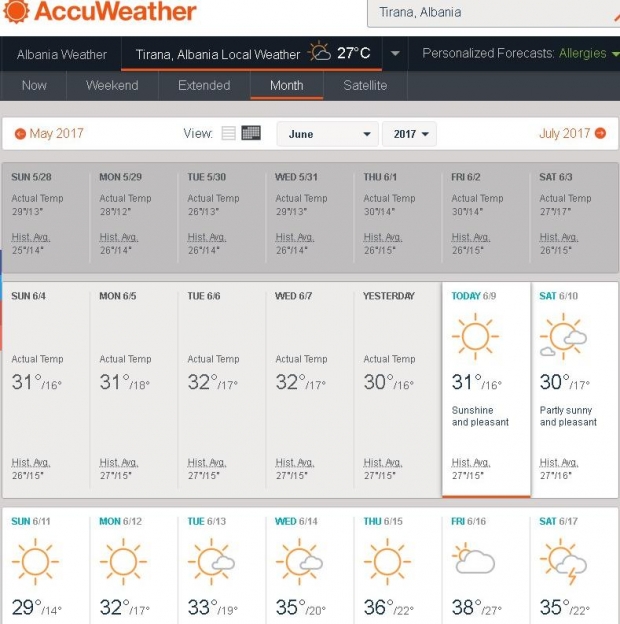This screenshot has height=624, width=620.
Task: Click the thunderstorm icon for Sat 6/17
Action: 563,562
